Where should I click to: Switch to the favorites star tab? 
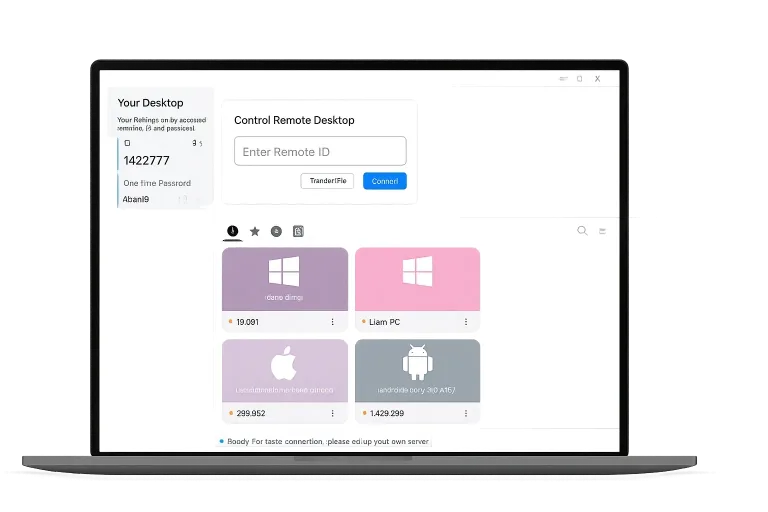(x=255, y=231)
